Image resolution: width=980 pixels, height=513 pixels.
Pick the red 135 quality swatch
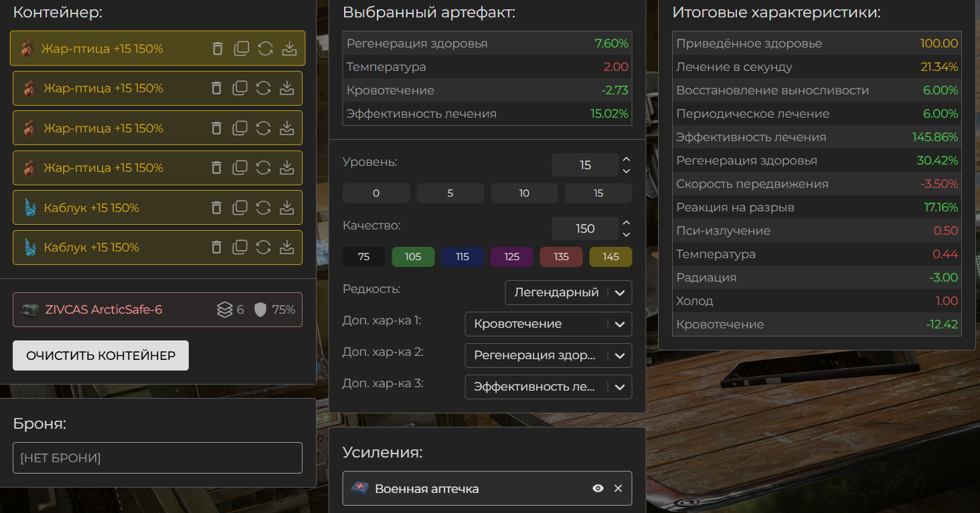click(x=561, y=257)
